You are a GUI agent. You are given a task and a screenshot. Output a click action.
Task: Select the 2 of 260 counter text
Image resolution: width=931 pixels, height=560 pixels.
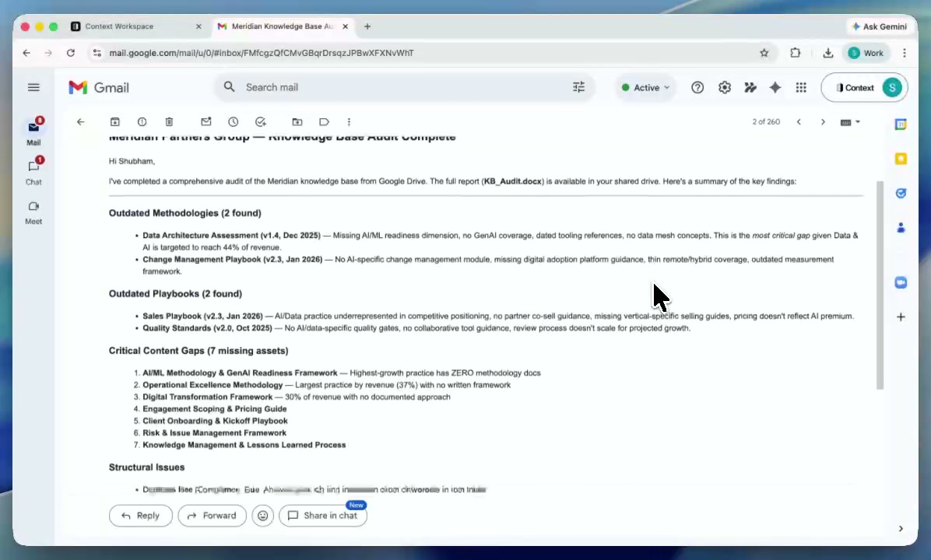[x=766, y=121]
